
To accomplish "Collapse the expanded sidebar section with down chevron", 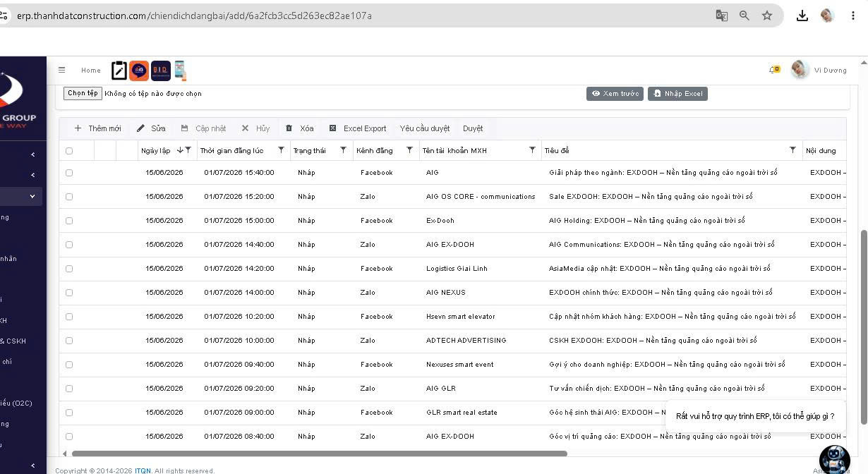I will tap(32, 196).
